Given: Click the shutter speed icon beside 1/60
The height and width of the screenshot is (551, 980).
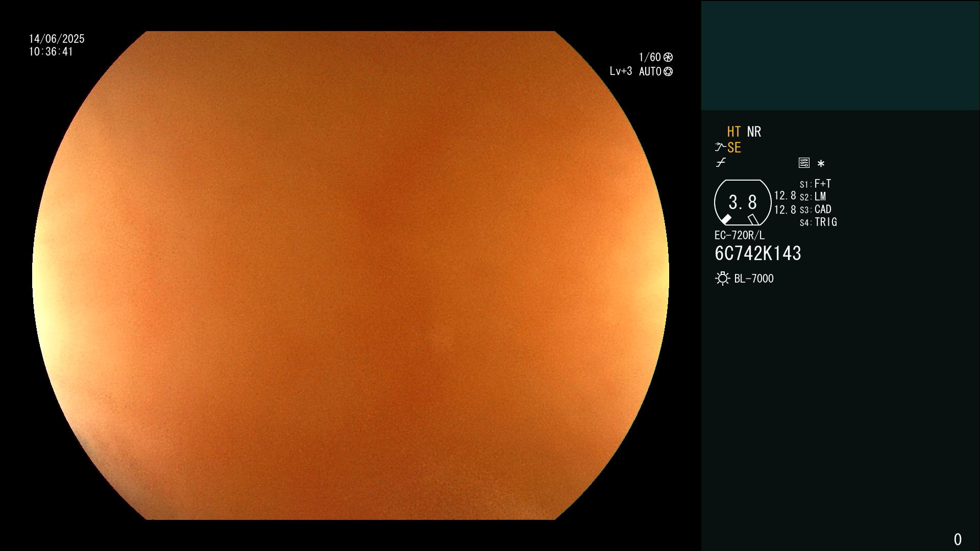Looking at the screenshot, I should [668, 57].
